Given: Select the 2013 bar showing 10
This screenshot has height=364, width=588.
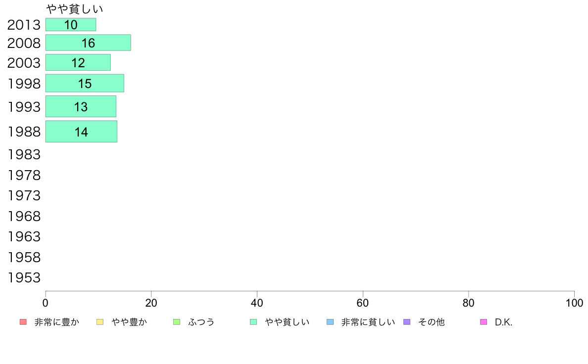Looking at the screenshot, I should [71, 24].
